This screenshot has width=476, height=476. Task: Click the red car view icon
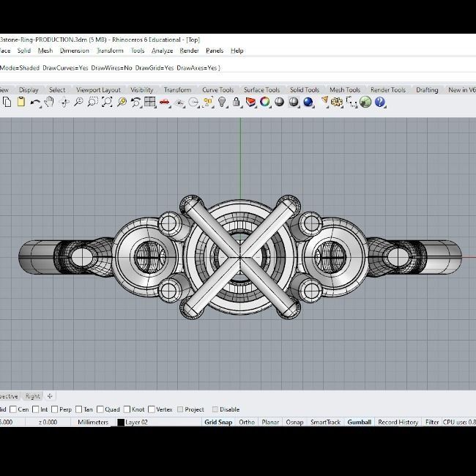click(164, 102)
